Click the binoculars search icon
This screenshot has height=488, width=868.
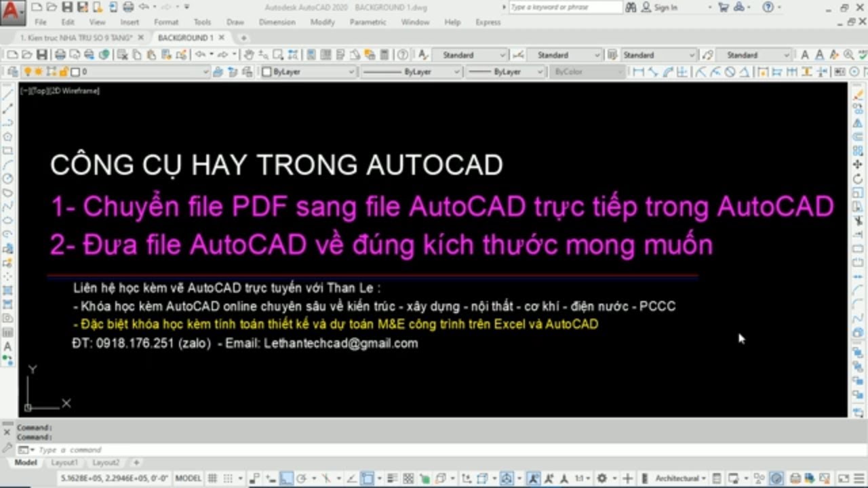point(631,7)
